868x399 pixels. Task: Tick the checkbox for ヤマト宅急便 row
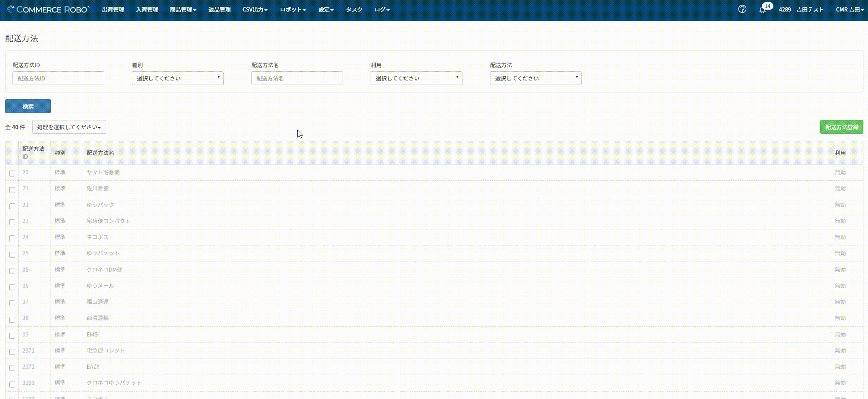point(12,173)
